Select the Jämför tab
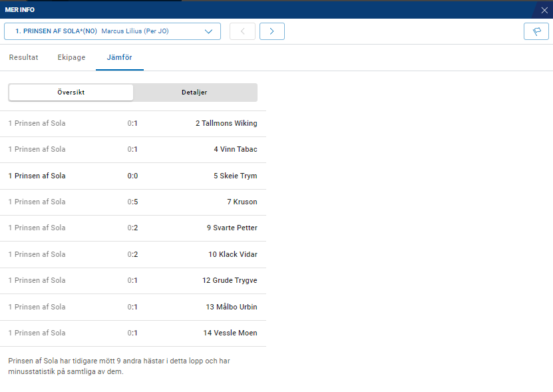Image resolution: width=553 pixels, height=392 pixels. click(x=120, y=57)
